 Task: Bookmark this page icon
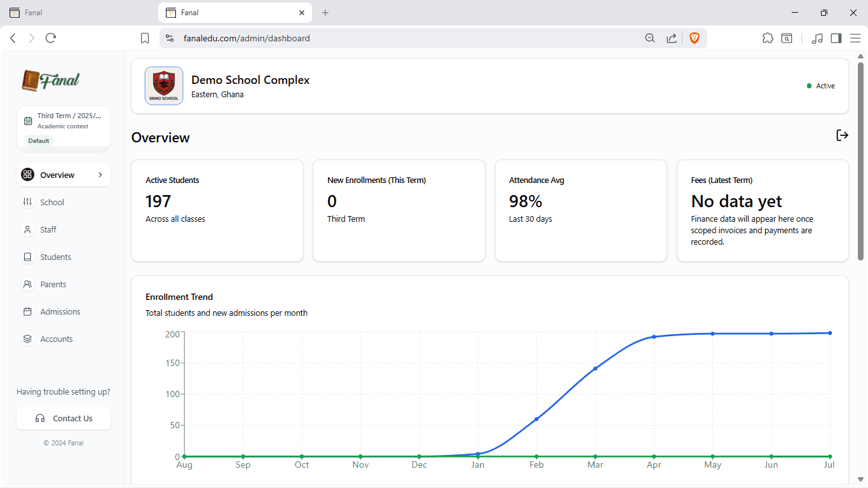click(x=145, y=38)
